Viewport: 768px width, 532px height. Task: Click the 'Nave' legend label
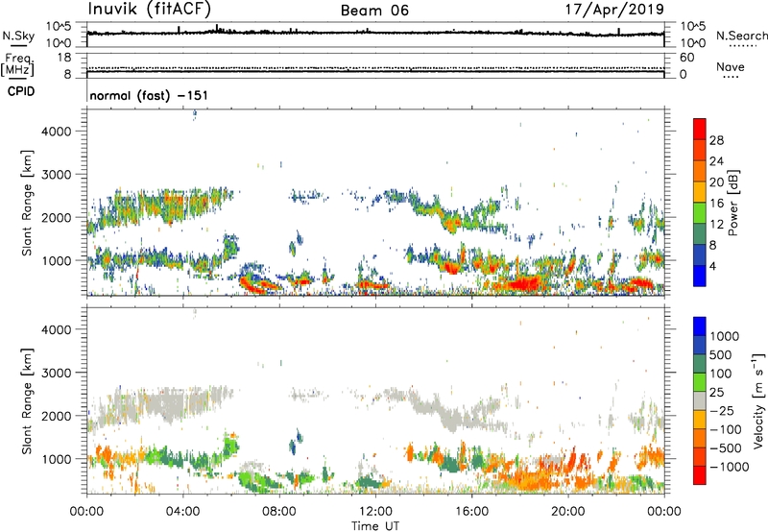[x=731, y=66]
